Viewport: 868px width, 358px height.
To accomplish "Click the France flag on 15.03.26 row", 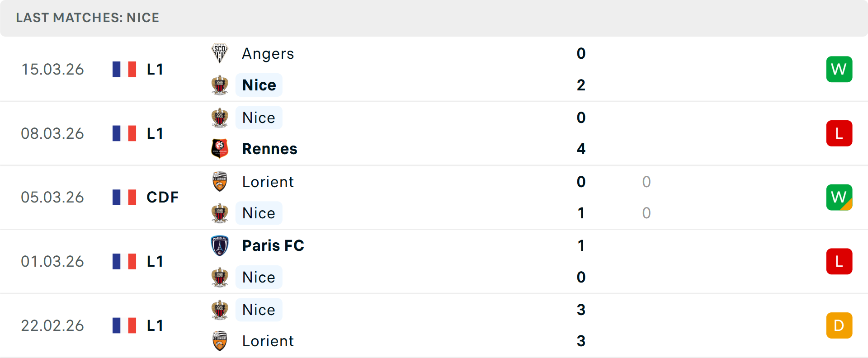I will pyautogui.click(x=124, y=69).
